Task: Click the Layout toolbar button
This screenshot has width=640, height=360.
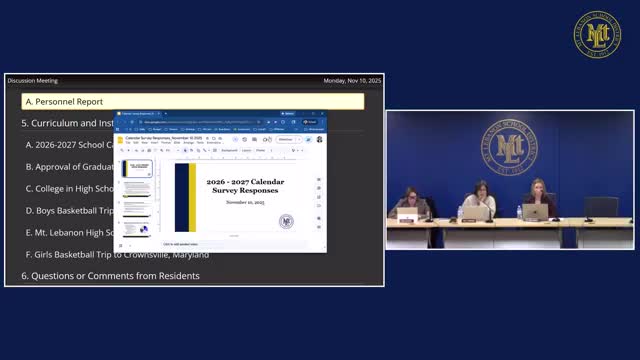Action: pos(247,150)
